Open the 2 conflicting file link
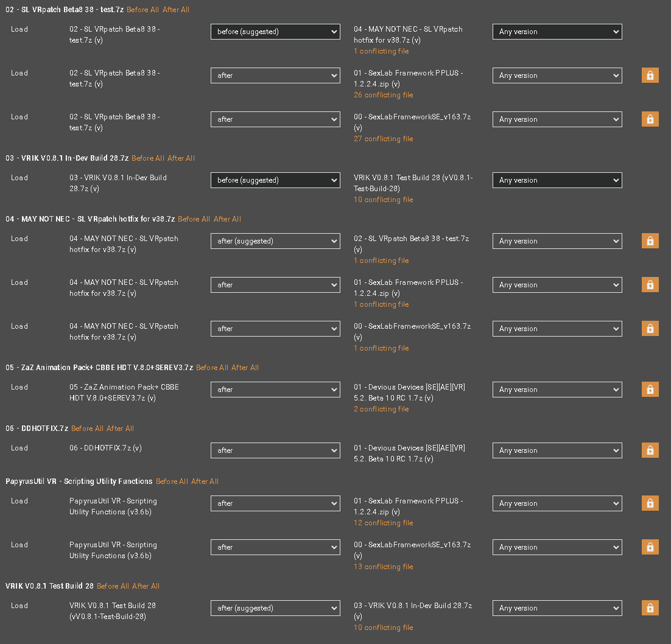 pos(381,409)
